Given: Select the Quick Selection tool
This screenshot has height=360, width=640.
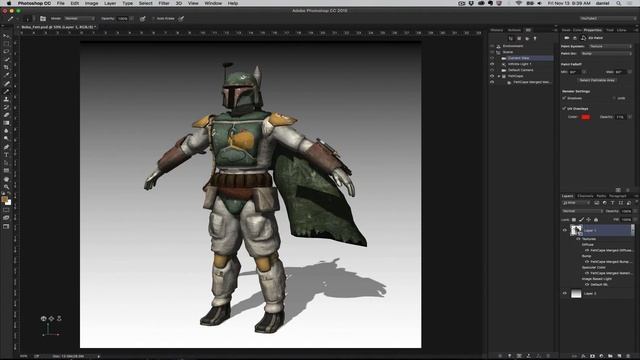Looking at the screenshot, I should pyautogui.click(x=6, y=60).
